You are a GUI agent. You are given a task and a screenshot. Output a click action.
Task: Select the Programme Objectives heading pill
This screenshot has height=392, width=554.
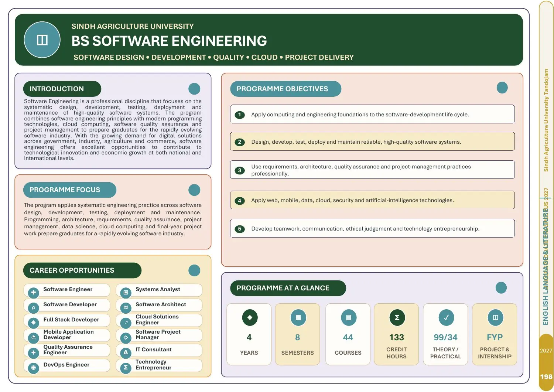click(x=285, y=89)
